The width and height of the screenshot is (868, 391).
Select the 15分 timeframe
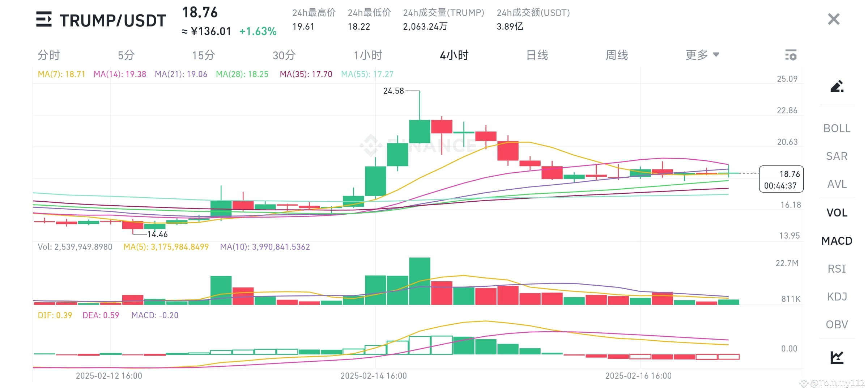pos(204,55)
